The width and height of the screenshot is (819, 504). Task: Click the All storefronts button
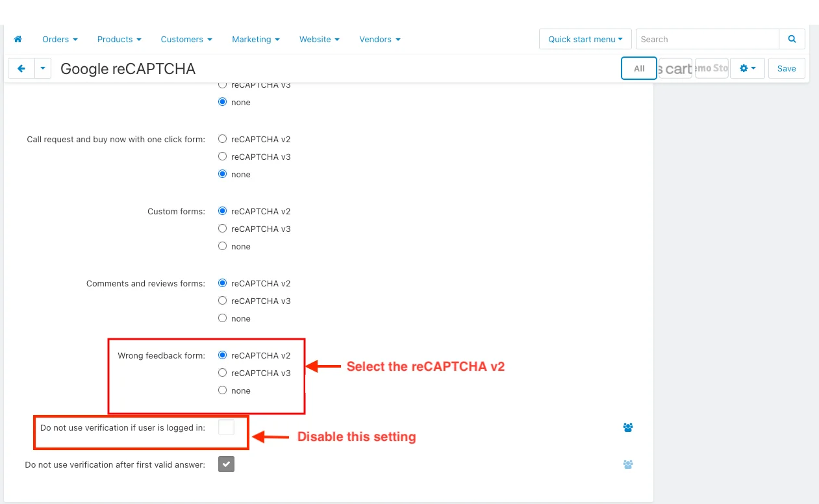point(639,68)
